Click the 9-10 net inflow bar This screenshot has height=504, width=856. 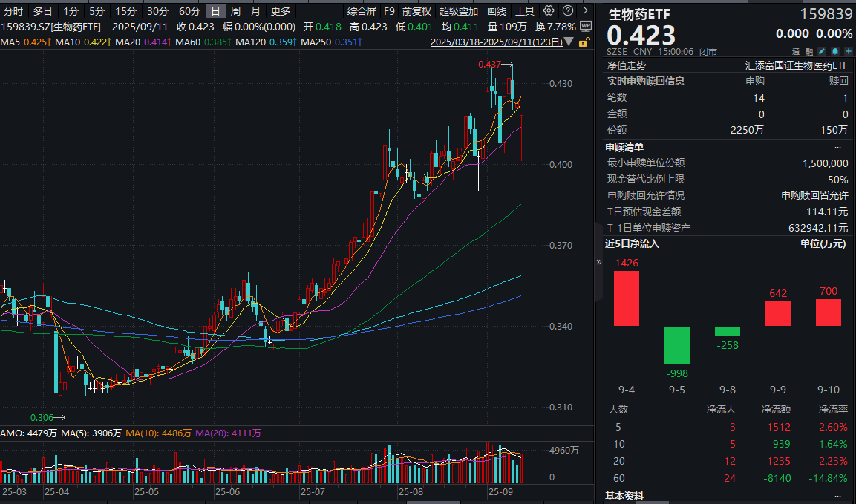point(828,313)
